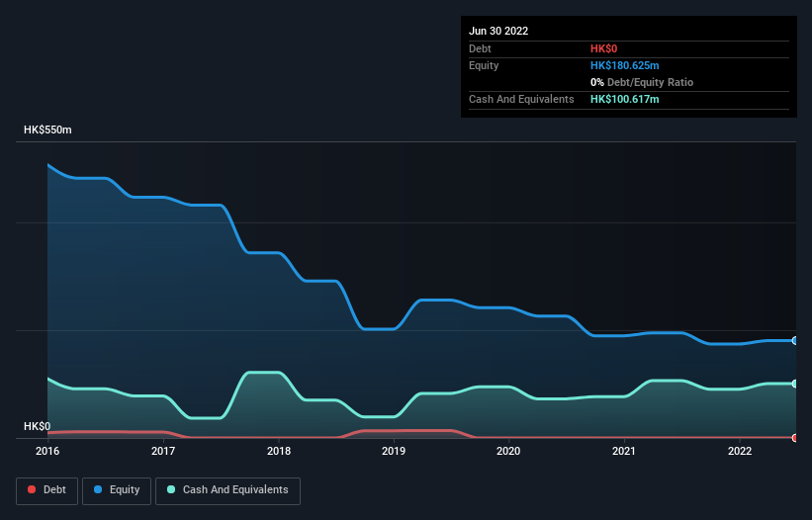This screenshot has width=812, height=520.
Task: Click the 2016 x-axis label
Action: (x=47, y=451)
